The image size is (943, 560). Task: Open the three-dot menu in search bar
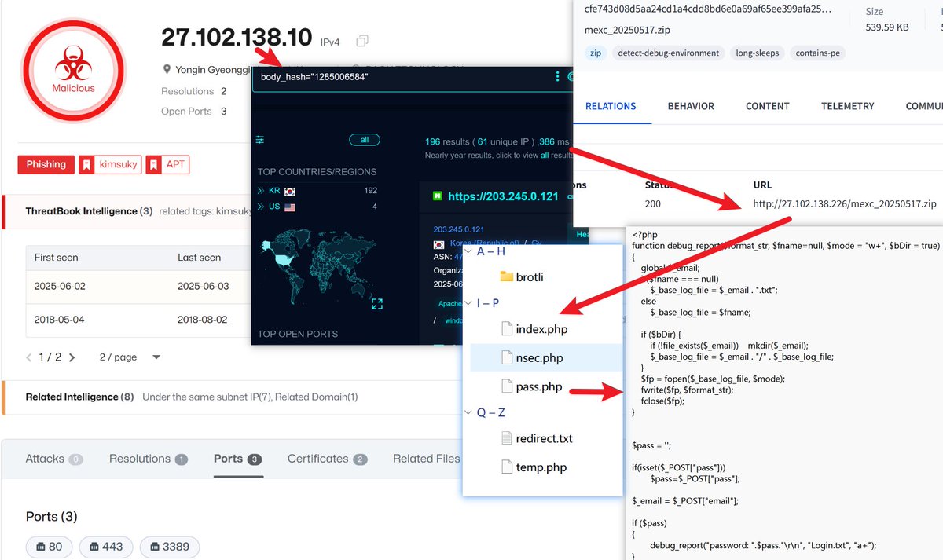coord(558,77)
